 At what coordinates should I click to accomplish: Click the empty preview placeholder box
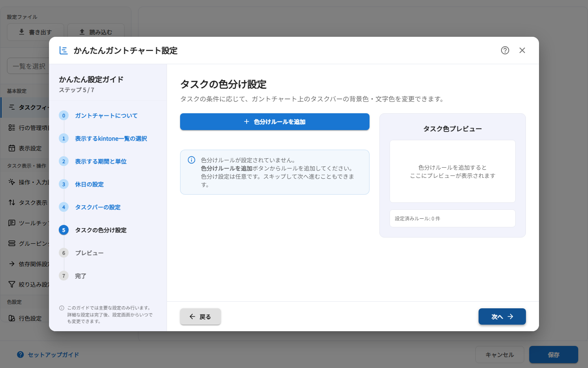click(x=452, y=171)
